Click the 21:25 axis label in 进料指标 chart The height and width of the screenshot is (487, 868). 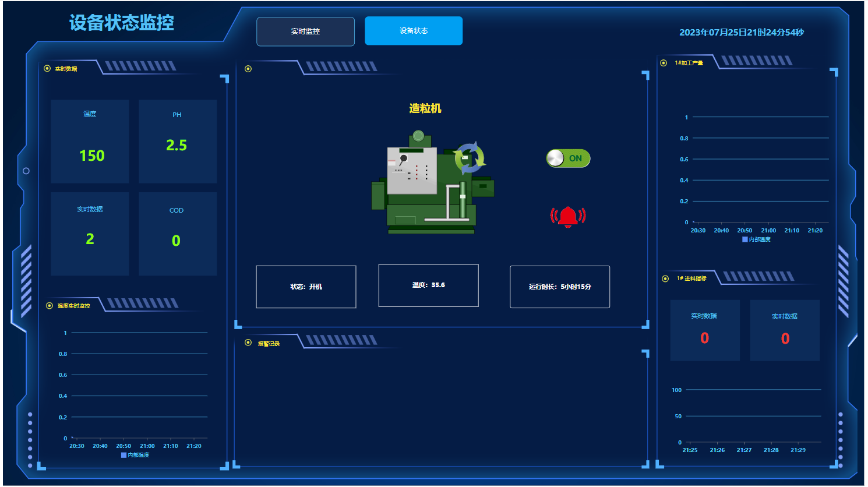tap(690, 450)
